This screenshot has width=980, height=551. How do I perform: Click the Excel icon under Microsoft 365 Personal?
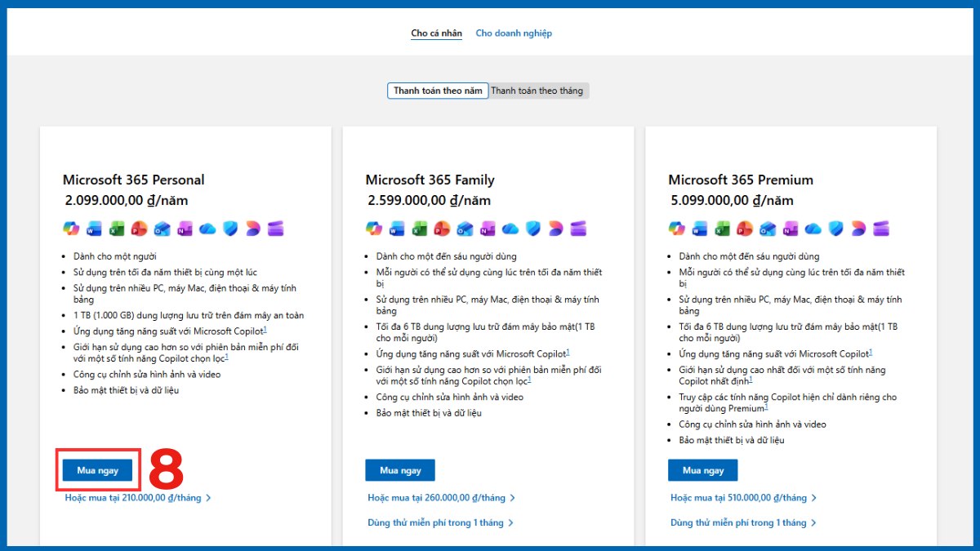point(117,228)
